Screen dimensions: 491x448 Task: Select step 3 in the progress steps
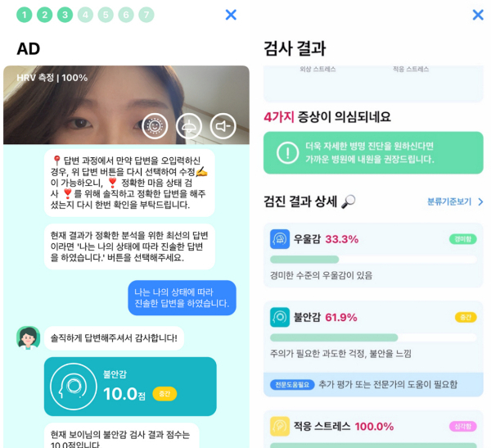(65, 15)
